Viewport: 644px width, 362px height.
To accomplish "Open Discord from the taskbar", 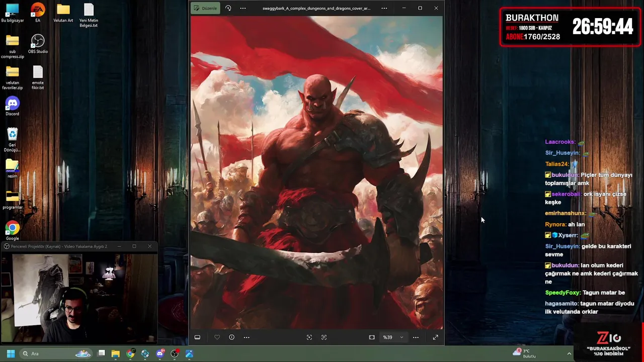I will (x=160, y=353).
